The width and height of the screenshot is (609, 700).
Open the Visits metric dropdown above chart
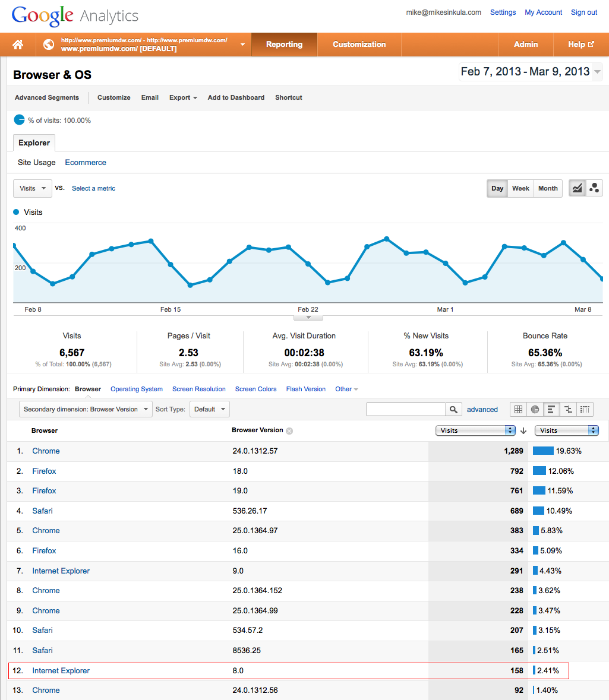33,188
